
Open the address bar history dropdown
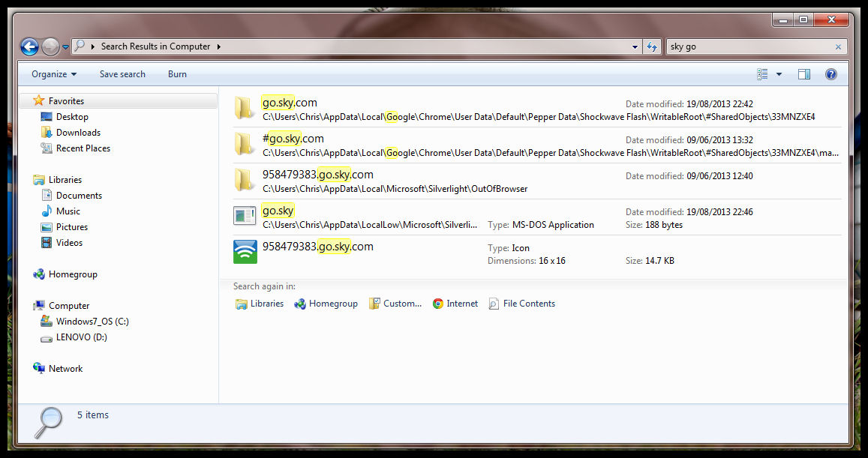pos(635,47)
